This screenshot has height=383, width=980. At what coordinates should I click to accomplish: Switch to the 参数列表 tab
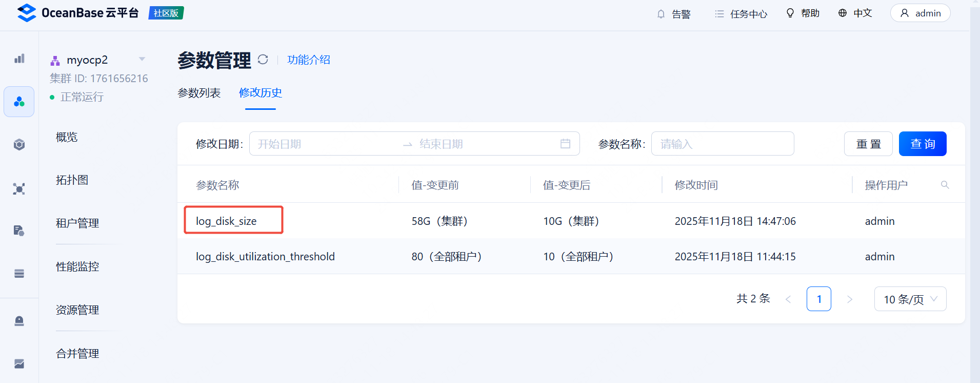(199, 93)
